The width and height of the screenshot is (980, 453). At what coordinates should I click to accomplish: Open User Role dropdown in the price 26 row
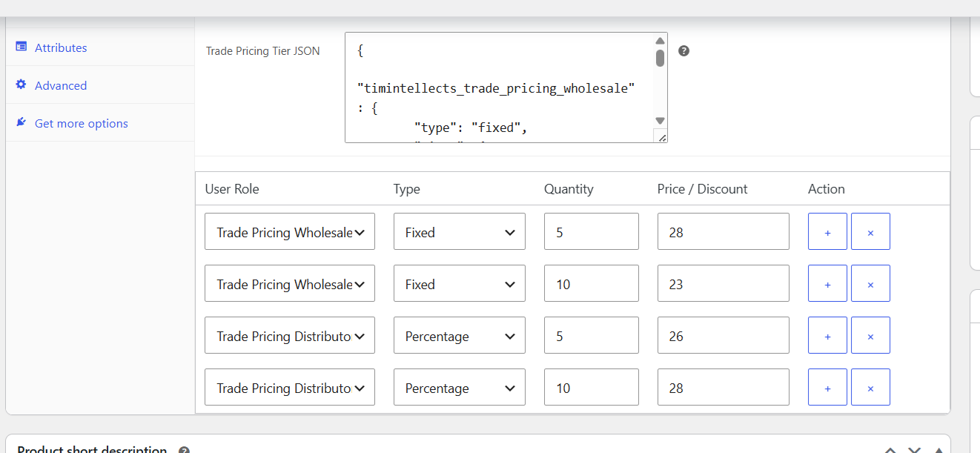pos(290,336)
